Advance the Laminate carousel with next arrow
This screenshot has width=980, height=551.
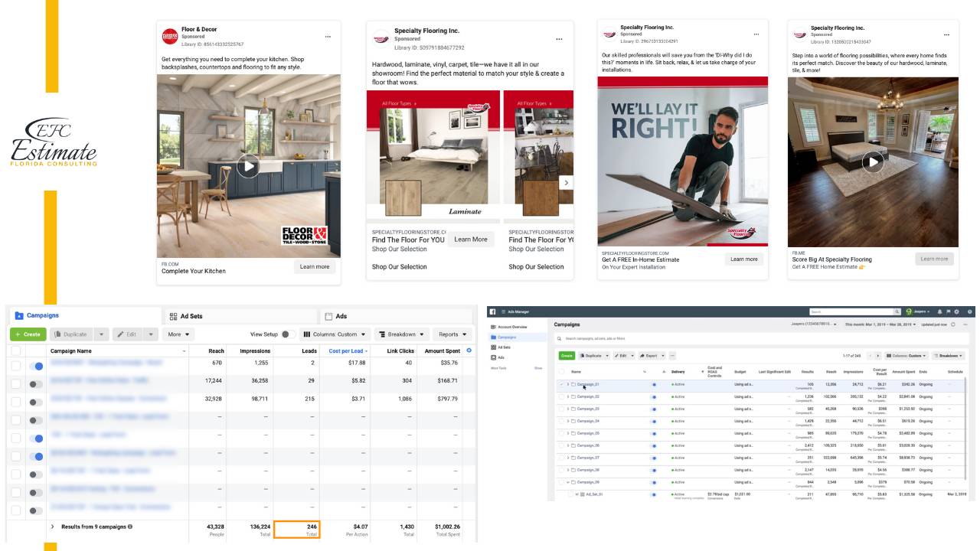(566, 183)
